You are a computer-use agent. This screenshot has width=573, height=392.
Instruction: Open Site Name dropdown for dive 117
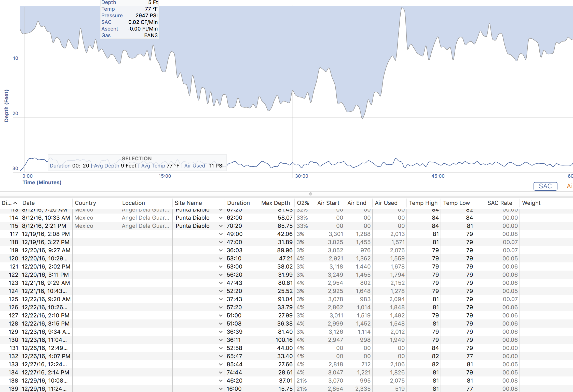coord(221,234)
